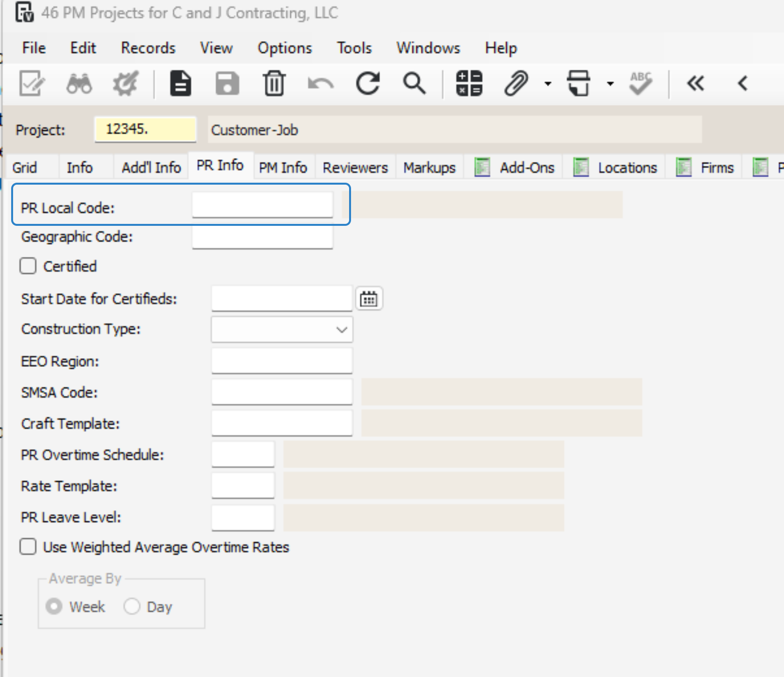Undo changes with the curved arrow icon
Viewport: 784px width, 677px height.
(x=320, y=84)
